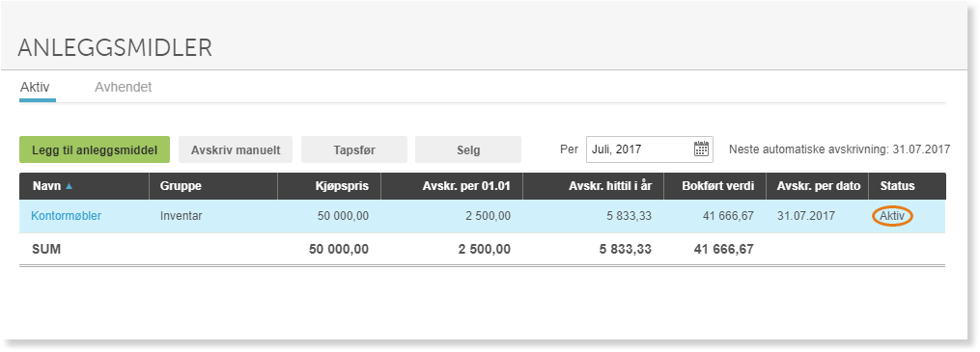Click Kontormøbler's 5 833,33 year depreciation

click(630, 216)
